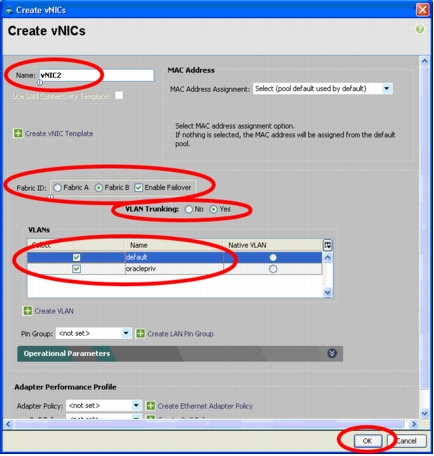
Task: Open the Create vNIC Template link
Action: click(59, 134)
